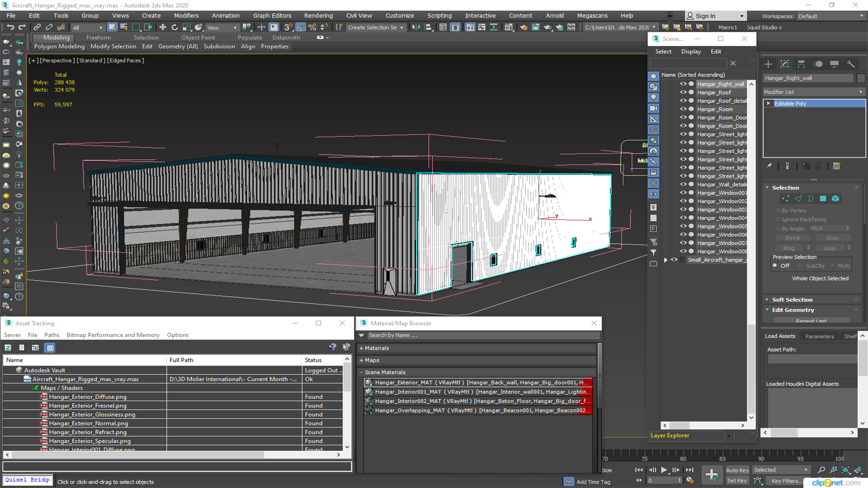This screenshot has height=488, width=868.
Task: Expand Small_Aircraft_hangar tree node
Action: tap(665, 260)
